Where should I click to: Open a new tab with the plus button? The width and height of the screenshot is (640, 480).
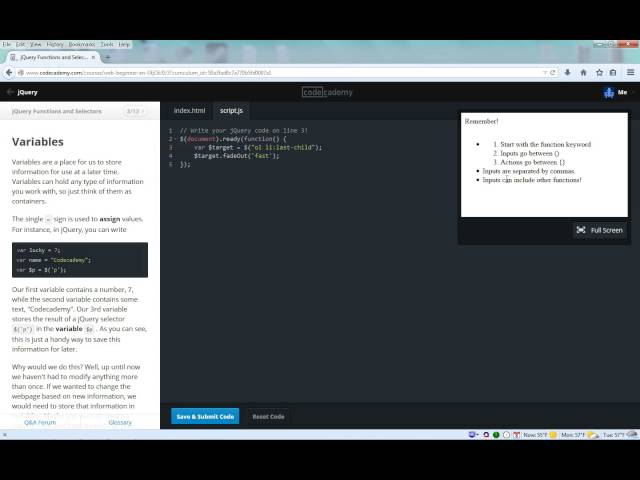(x=108, y=58)
